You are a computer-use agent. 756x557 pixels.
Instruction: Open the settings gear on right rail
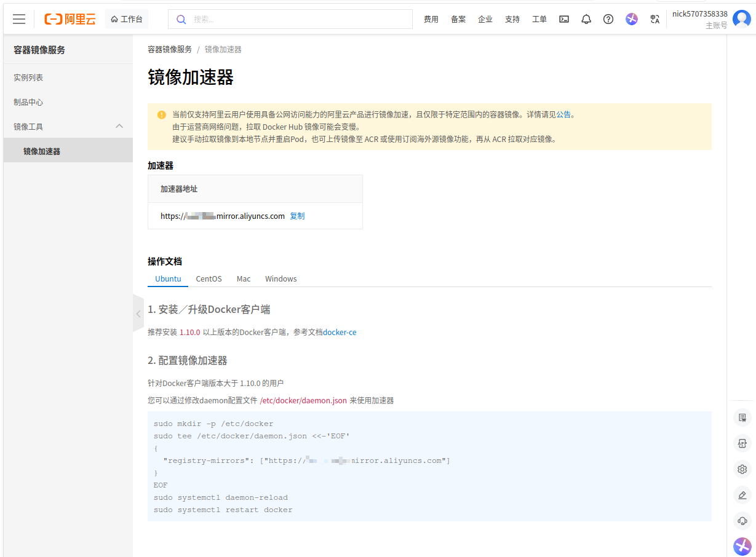coord(742,469)
